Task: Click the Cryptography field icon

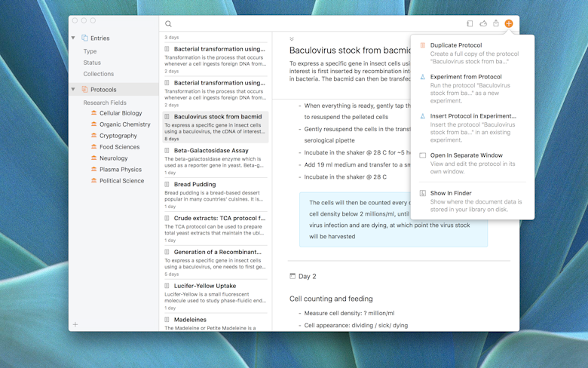Action: 93,135
